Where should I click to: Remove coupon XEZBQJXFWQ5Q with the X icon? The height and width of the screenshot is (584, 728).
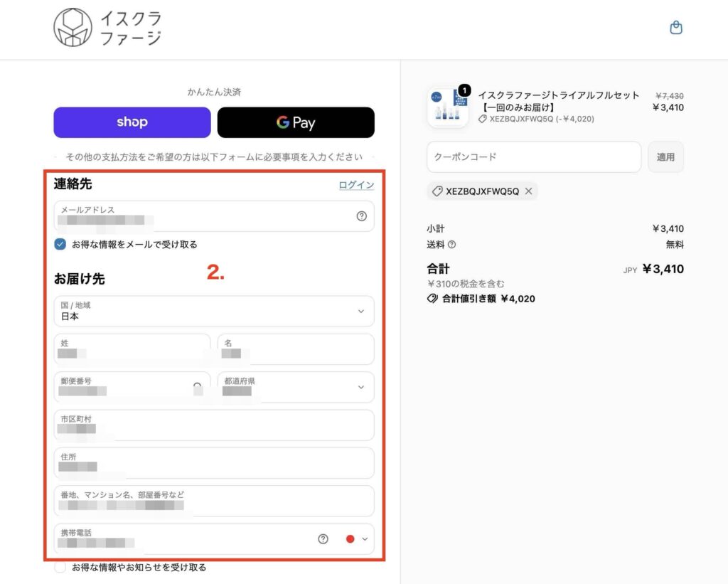click(528, 191)
